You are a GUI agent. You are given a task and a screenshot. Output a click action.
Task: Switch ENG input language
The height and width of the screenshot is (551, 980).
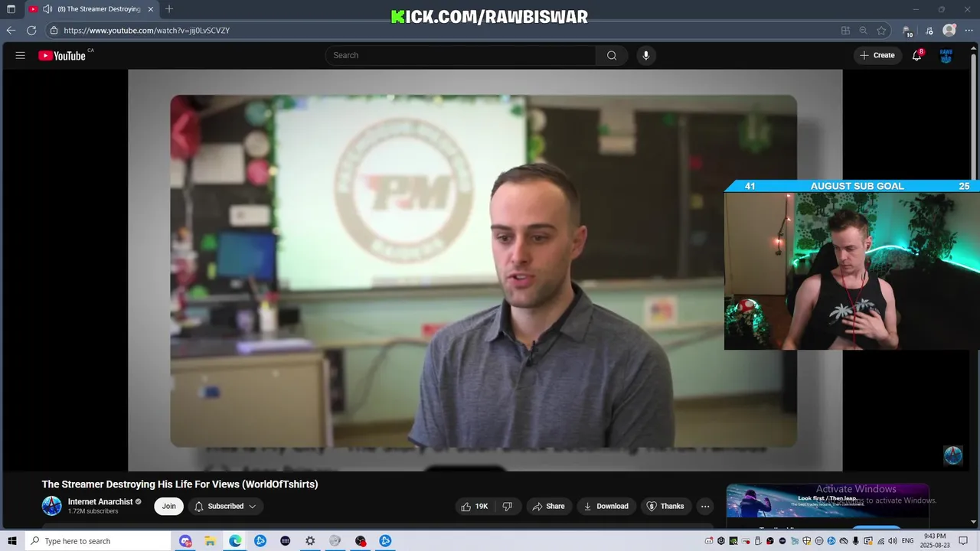click(907, 541)
